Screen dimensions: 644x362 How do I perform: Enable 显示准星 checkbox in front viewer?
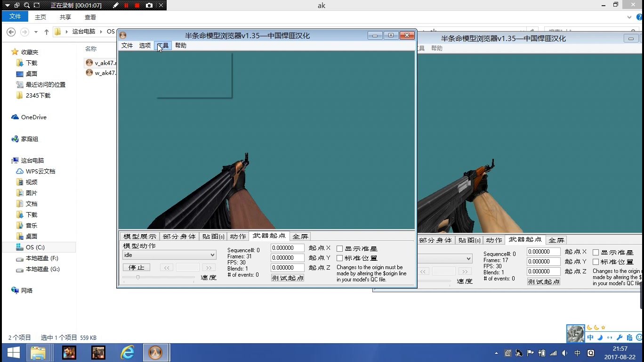tap(339, 249)
